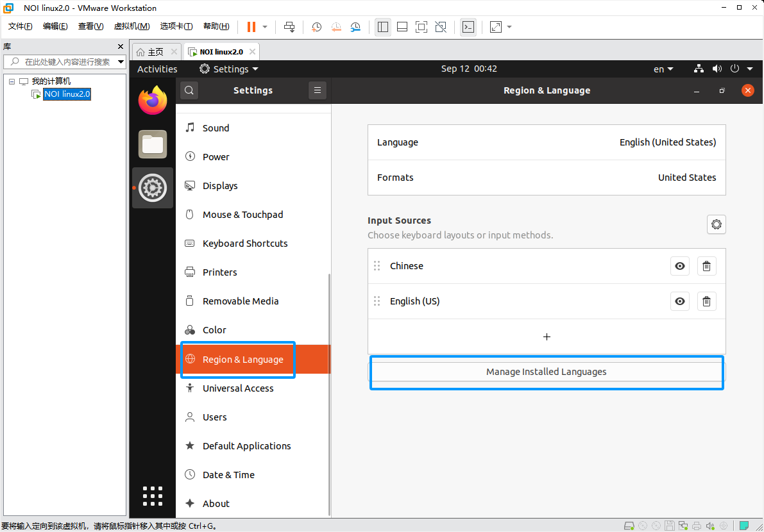The width and height of the screenshot is (764, 532).
Task: Open the Settings app menu in top bar
Action: pos(229,69)
